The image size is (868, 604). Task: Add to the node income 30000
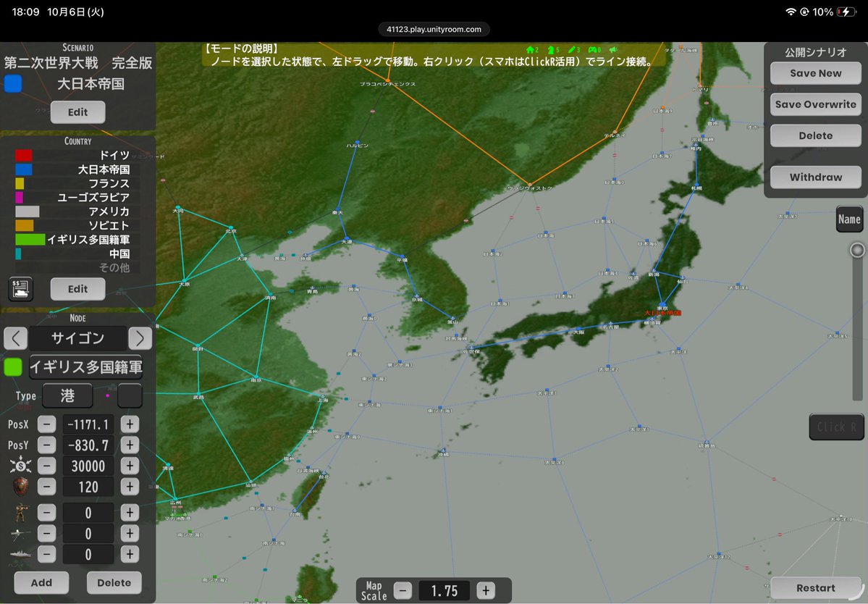pyautogui.click(x=130, y=466)
